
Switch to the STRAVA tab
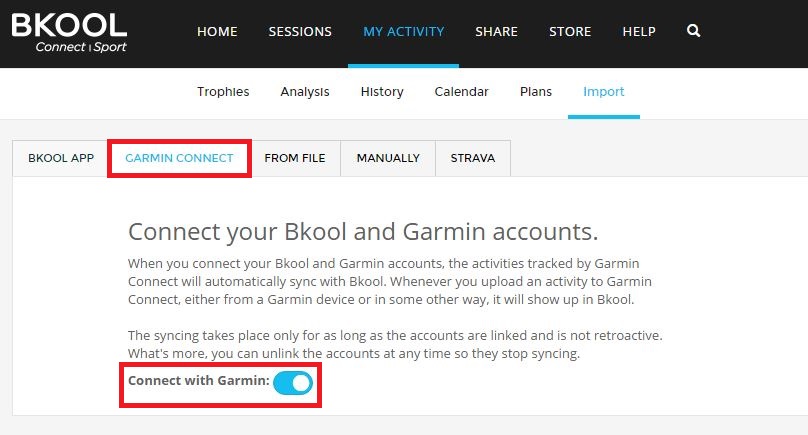click(473, 158)
